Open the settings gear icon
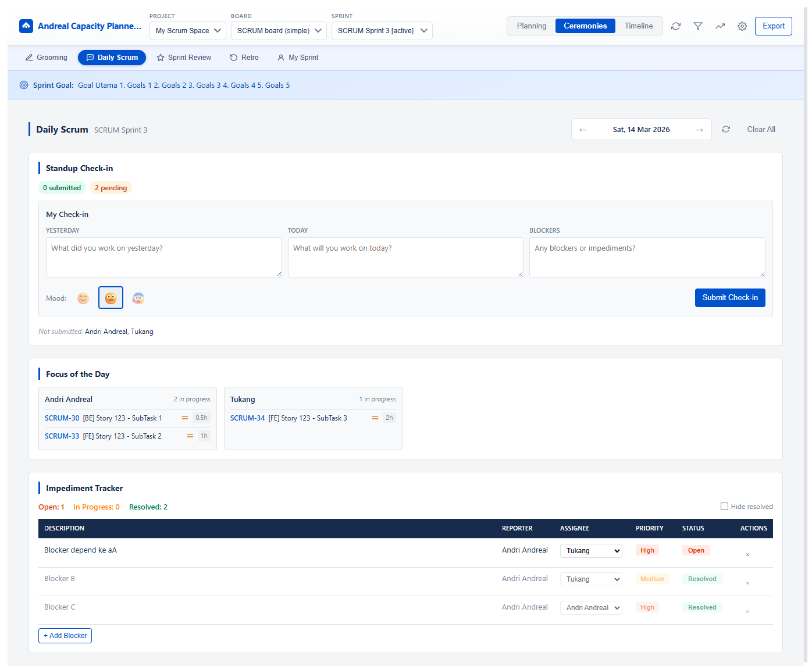The image size is (812, 666). pos(742,26)
